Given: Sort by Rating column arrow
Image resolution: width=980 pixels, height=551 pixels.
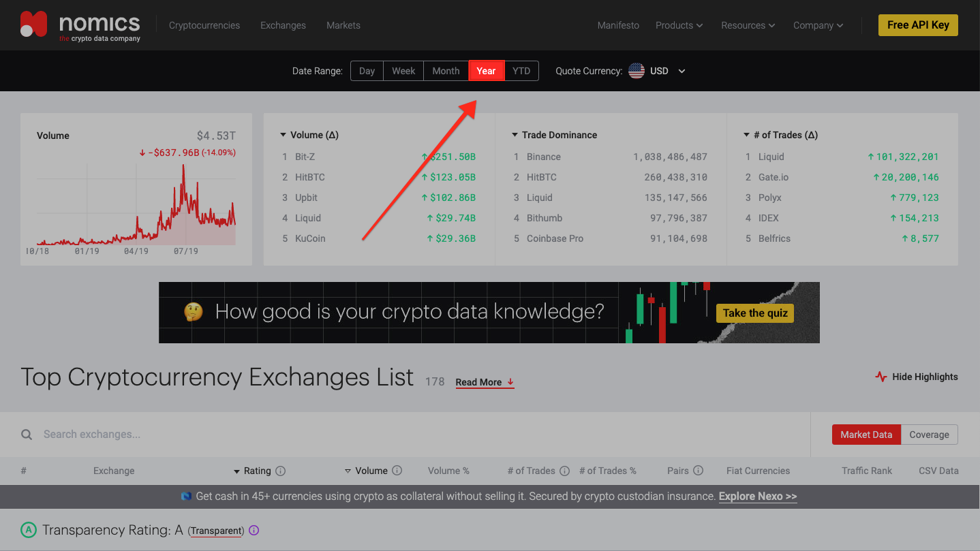Looking at the screenshot, I should pos(237,471).
